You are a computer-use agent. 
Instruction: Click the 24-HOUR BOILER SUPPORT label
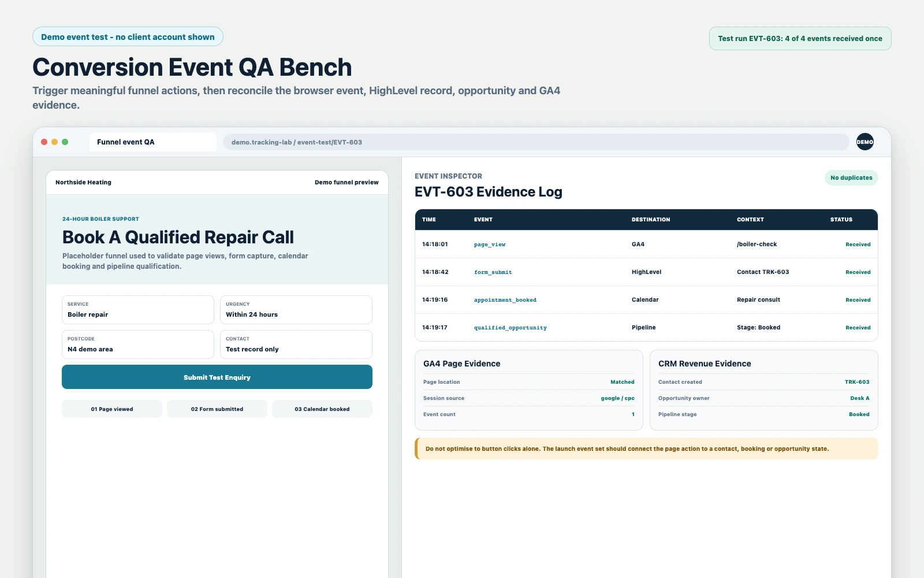[x=100, y=219]
